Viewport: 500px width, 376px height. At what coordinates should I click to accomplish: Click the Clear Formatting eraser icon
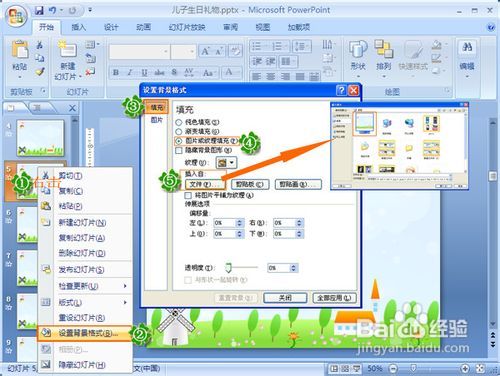(236, 51)
